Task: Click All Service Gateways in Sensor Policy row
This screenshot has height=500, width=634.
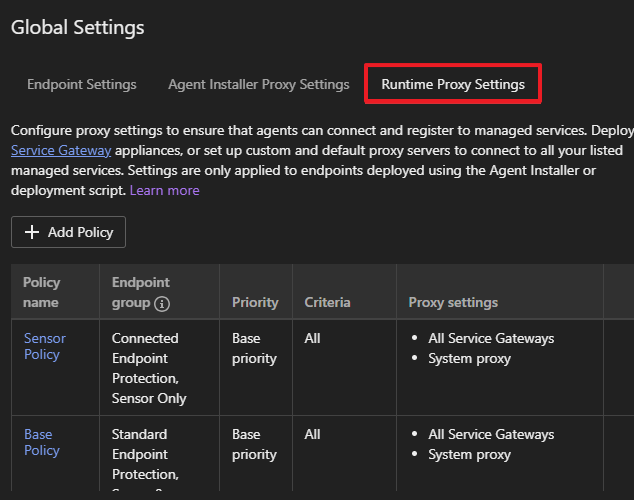Action: tap(491, 338)
